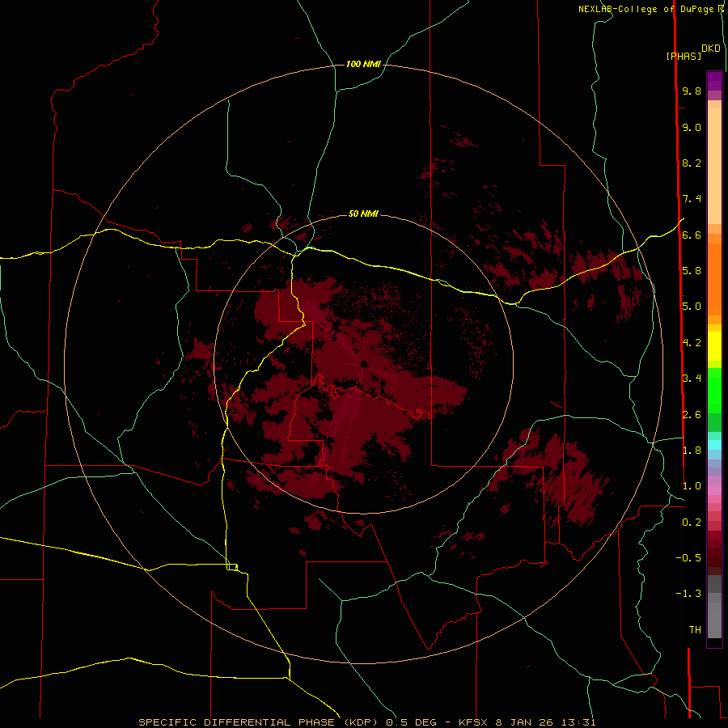Click the -0.5 legend value

[688, 557]
